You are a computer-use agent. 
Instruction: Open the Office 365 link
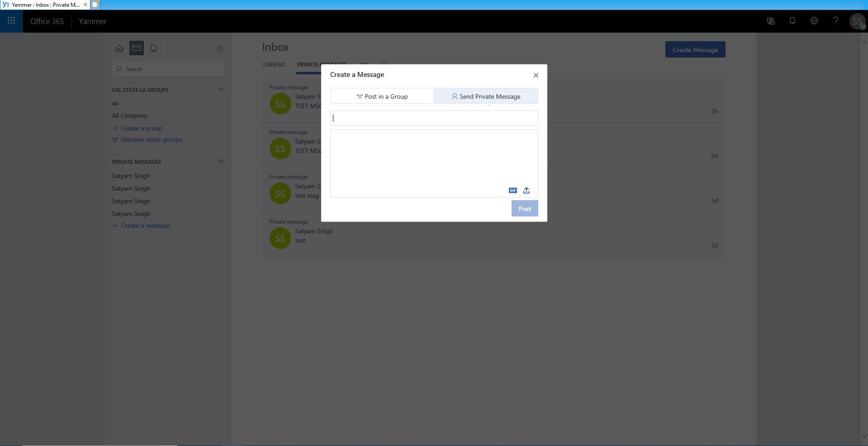point(47,21)
